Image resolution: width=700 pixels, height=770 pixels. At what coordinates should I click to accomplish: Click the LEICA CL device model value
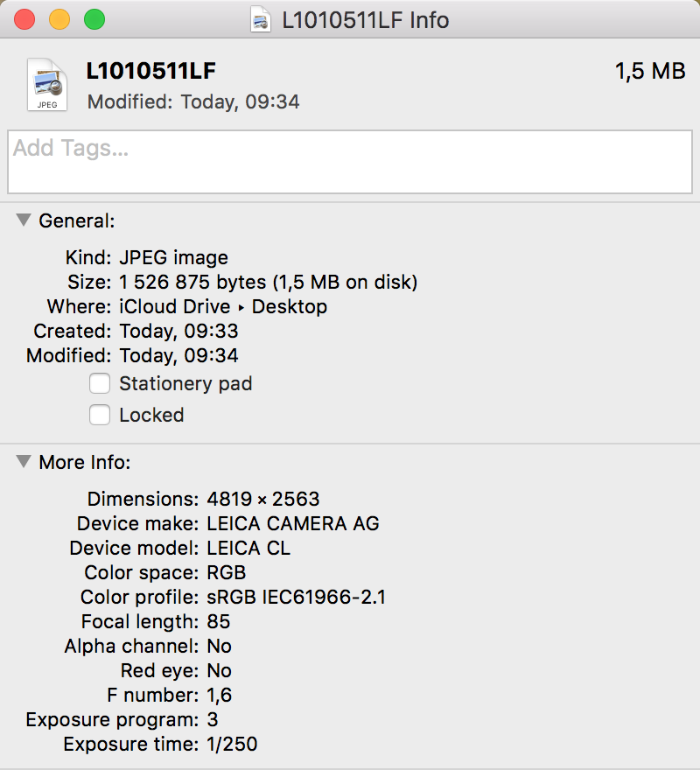[248, 549]
